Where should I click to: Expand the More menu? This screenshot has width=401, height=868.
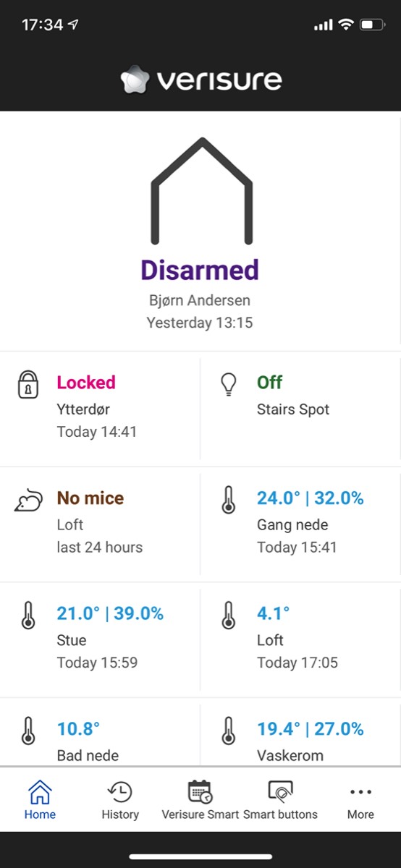[x=360, y=800]
